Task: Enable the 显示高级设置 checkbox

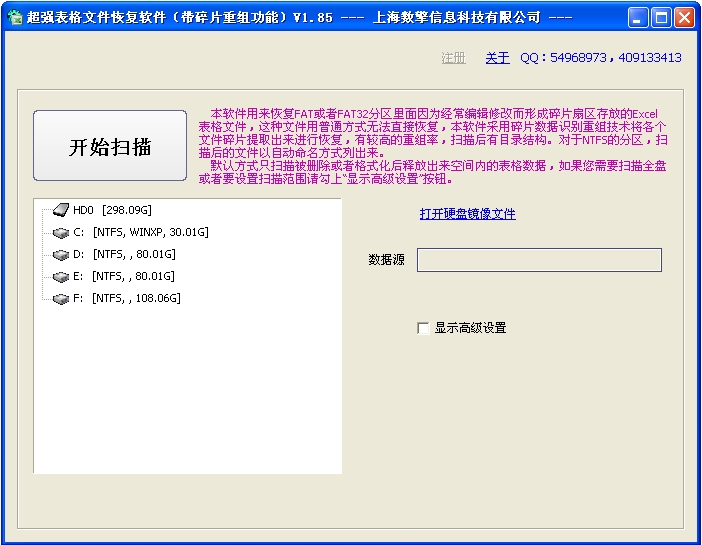Action: (x=423, y=328)
